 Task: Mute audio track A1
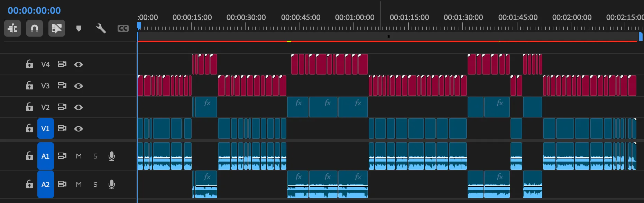click(79, 156)
